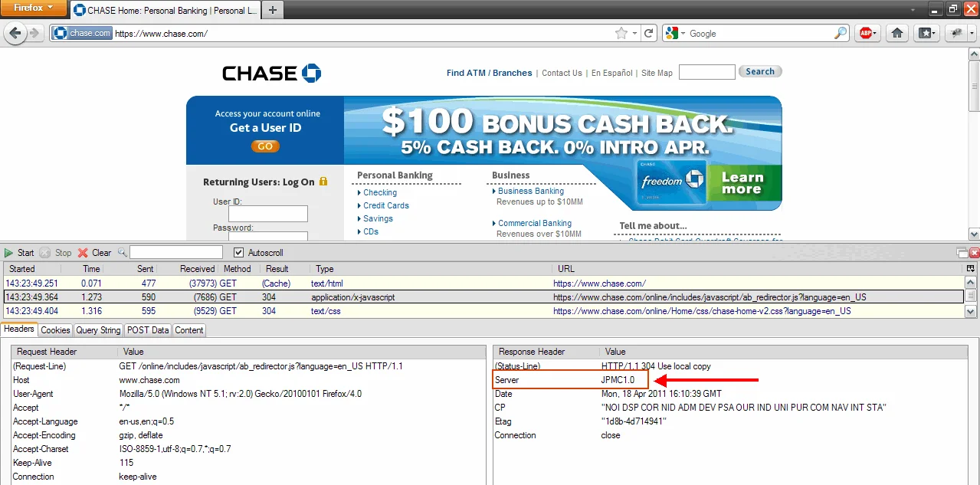Click the browser Back arrow button
This screenshot has height=485, width=980.
[x=14, y=33]
